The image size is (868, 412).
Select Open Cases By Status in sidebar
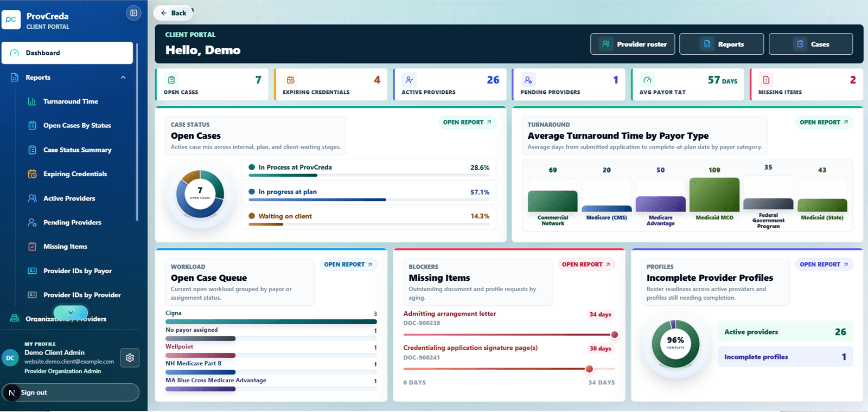77,125
